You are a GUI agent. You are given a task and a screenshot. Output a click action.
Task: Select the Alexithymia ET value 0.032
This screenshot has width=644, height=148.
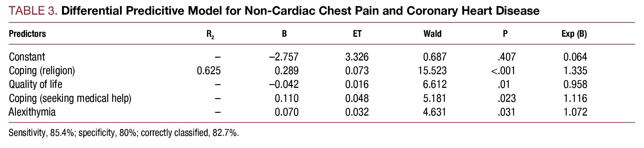pyautogui.click(x=357, y=112)
